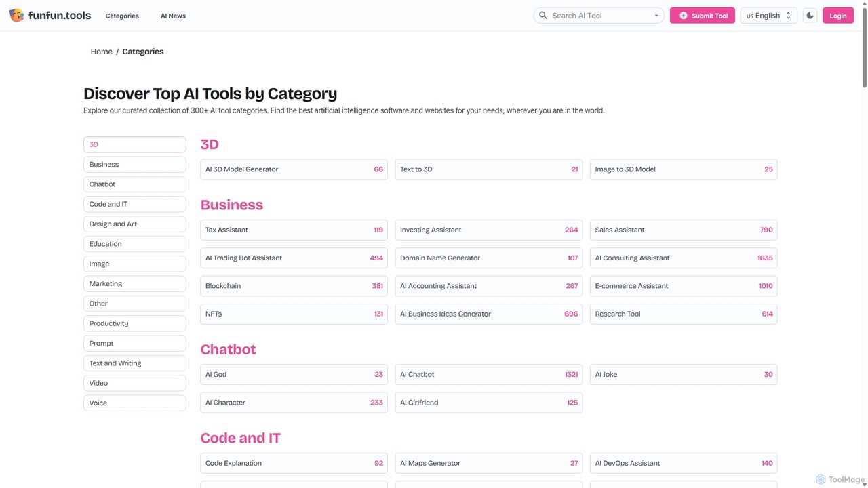Open AI DevOps Assistant category
Image resolution: width=868 pixels, height=488 pixels.
[684, 463]
